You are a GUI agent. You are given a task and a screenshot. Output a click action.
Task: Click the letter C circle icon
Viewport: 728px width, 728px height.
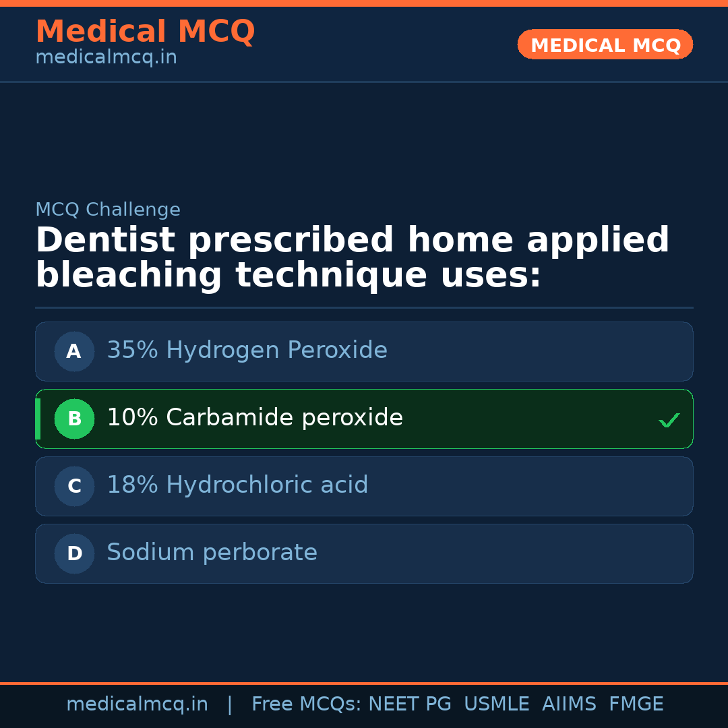click(x=74, y=486)
